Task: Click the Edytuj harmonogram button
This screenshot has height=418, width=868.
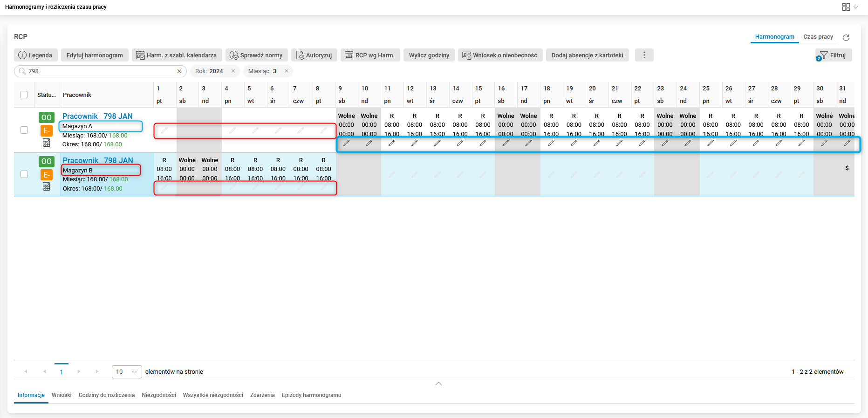Action: [x=95, y=55]
